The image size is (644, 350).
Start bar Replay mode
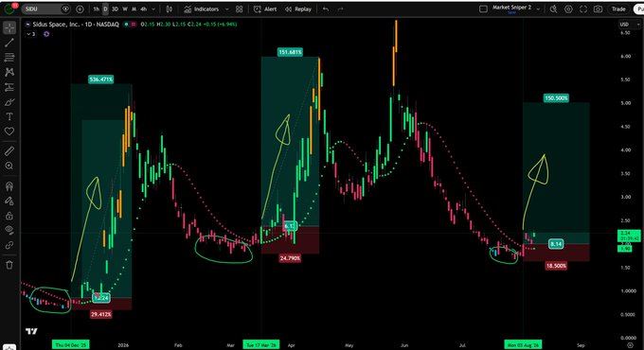(298, 9)
